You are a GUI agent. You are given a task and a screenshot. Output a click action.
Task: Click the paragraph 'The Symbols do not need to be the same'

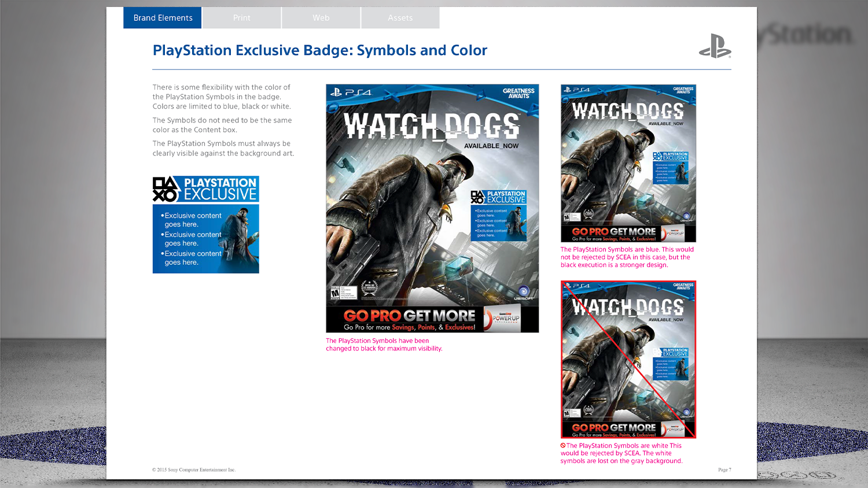pyautogui.click(x=222, y=125)
